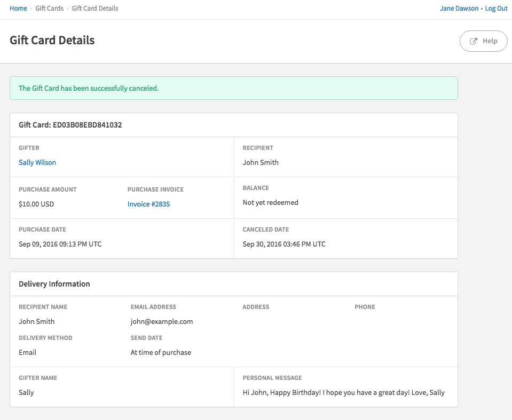Image resolution: width=512 pixels, height=420 pixels.
Task: Click the Gift Card Details breadcrumb
Action: tap(95, 9)
